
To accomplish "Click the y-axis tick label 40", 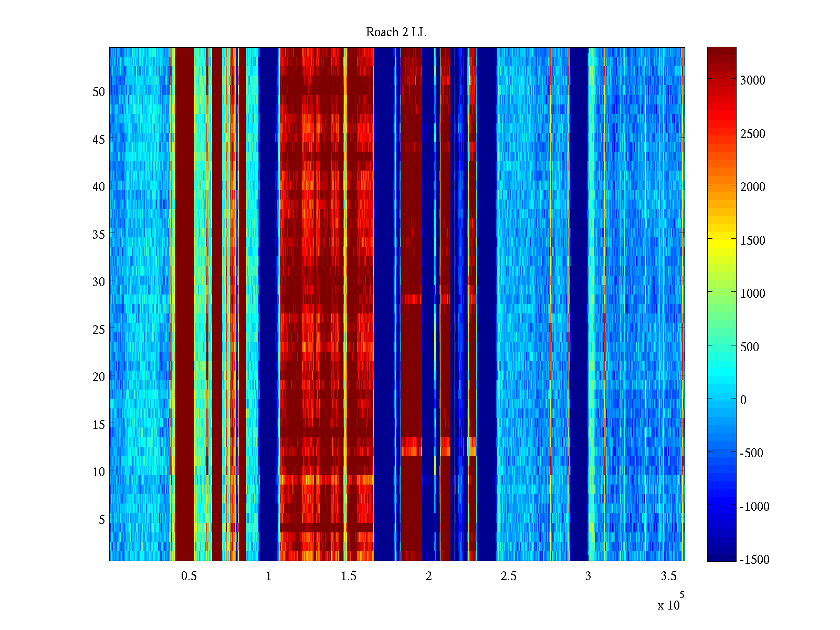I will coord(98,186).
